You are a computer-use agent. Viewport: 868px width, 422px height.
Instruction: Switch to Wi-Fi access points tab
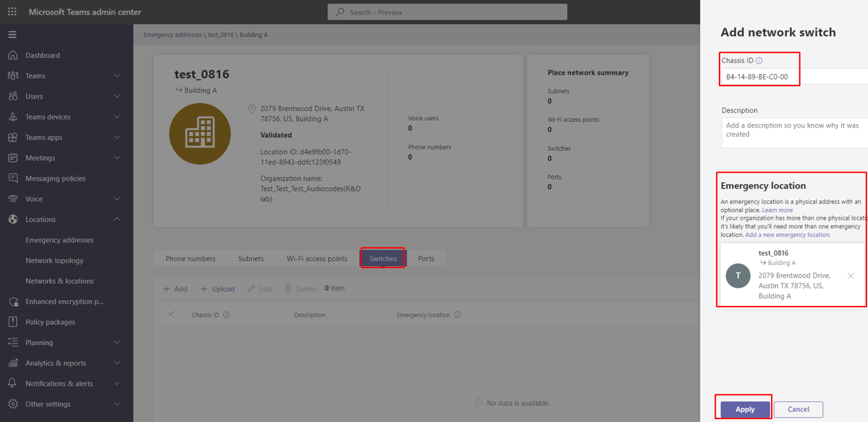point(317,259)
